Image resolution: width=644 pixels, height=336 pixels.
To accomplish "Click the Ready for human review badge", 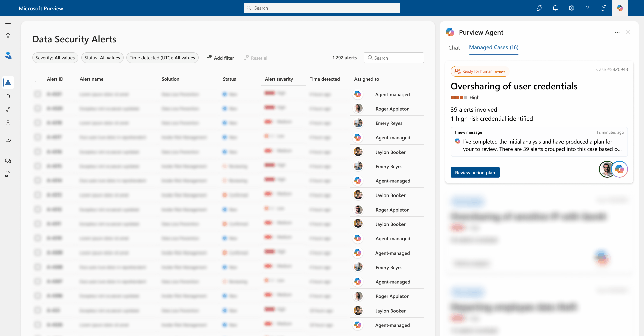I will point(480,71).
